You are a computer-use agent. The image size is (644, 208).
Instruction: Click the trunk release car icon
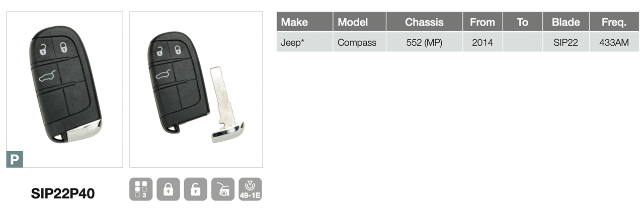[x=222, y=189]
